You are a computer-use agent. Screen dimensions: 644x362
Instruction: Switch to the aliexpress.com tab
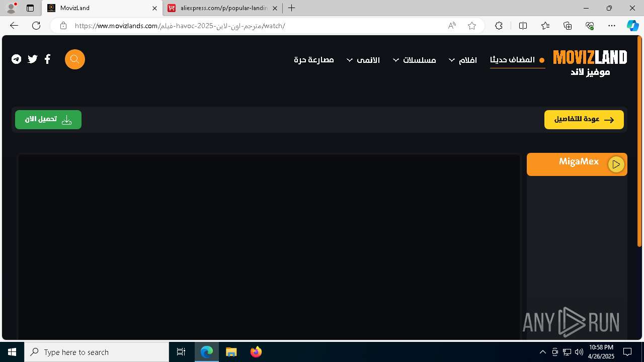pyautogui.click(x=223, y=8)
